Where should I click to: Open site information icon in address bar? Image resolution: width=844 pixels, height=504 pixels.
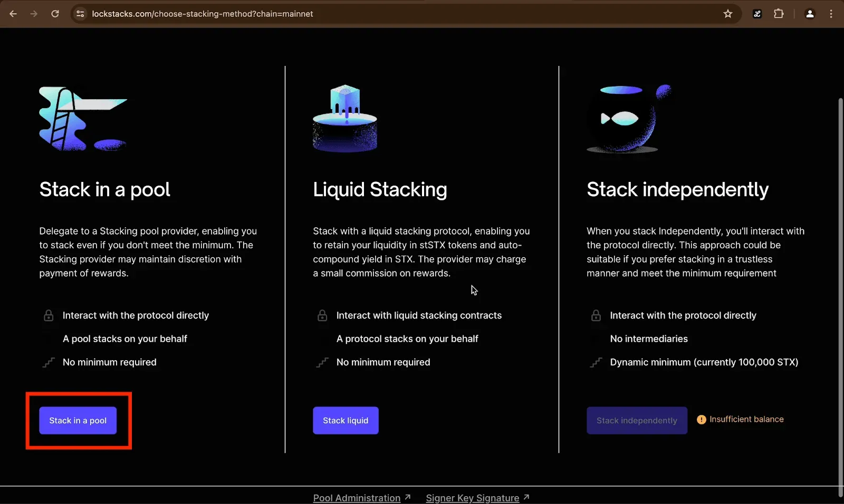[x=80, y=14]
